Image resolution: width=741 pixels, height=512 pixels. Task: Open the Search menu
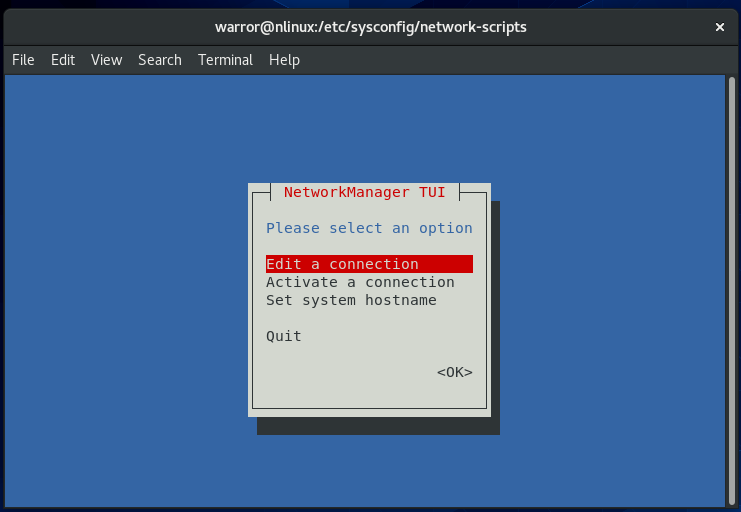pyautogui.click(x=160, y=60)
